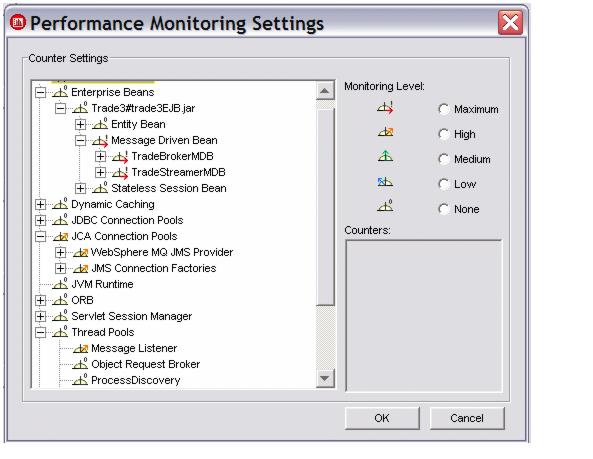593x459 pixels.
Task: Click the JVM Runtime monitoring icon
Action: pos(60,284)
